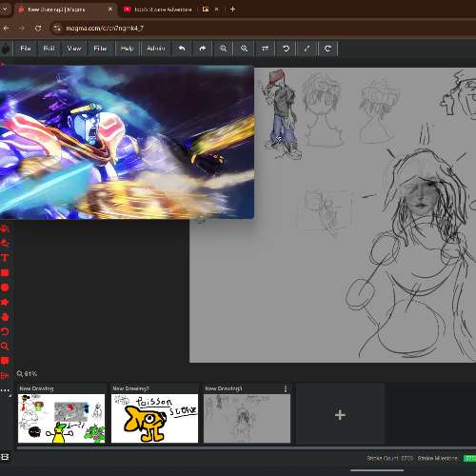
Task: Open more tools via three-dot sidebar button
Action: click(5, 390)
